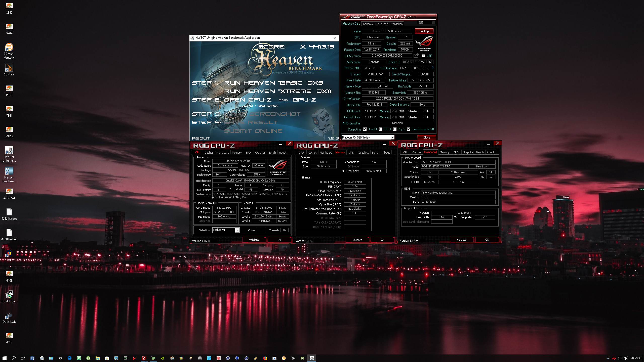The width and height of the screenshot is (644, 362).
Task: Open the 3DMark desktop shortcut
Action: [9, 70]
